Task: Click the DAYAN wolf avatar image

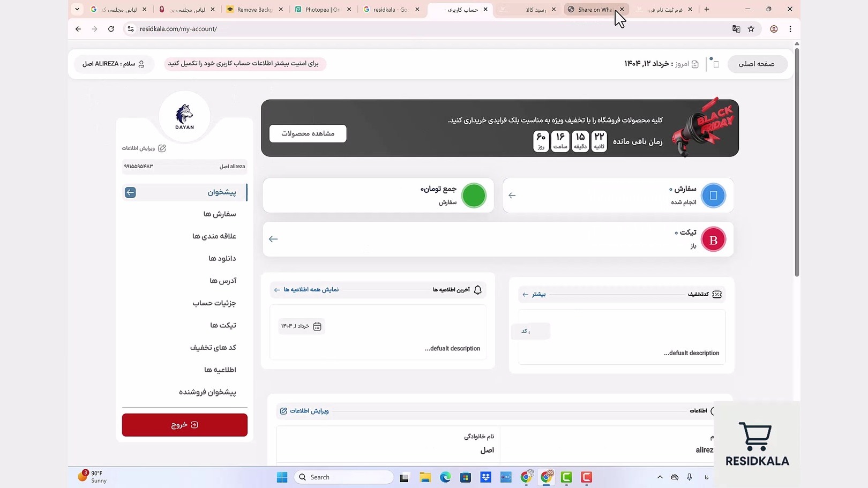Action: (x=184, y=116)
